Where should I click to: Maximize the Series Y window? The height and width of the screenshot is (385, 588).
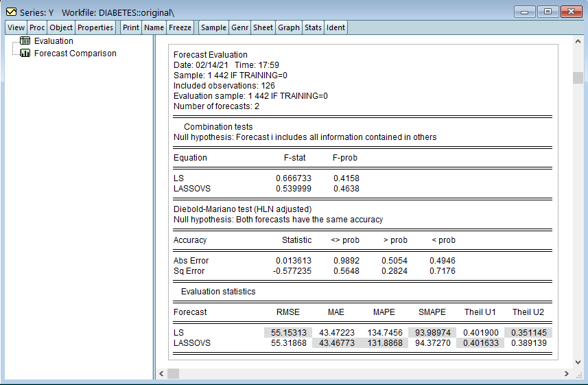548,12
